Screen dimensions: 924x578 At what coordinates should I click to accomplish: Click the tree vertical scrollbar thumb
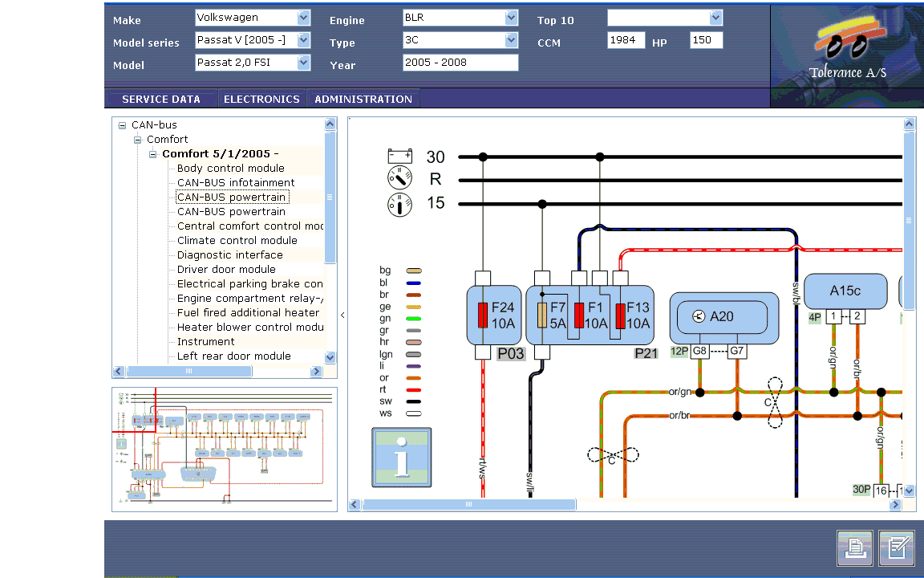pos(330,197)
